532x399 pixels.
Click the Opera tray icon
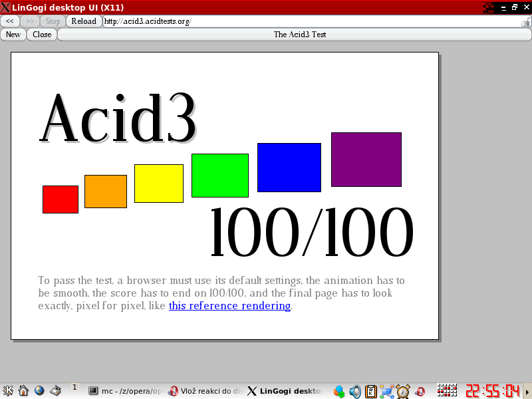(420, 392)
